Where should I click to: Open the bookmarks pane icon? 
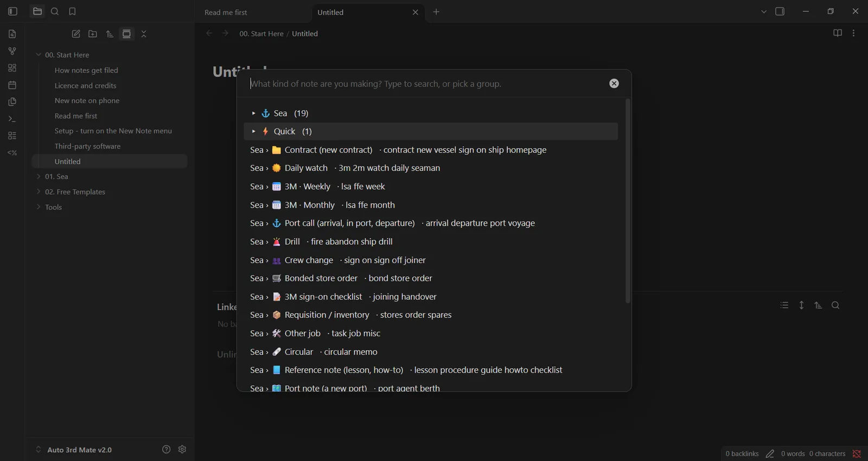pyautogui.click(x=72, y=11)
